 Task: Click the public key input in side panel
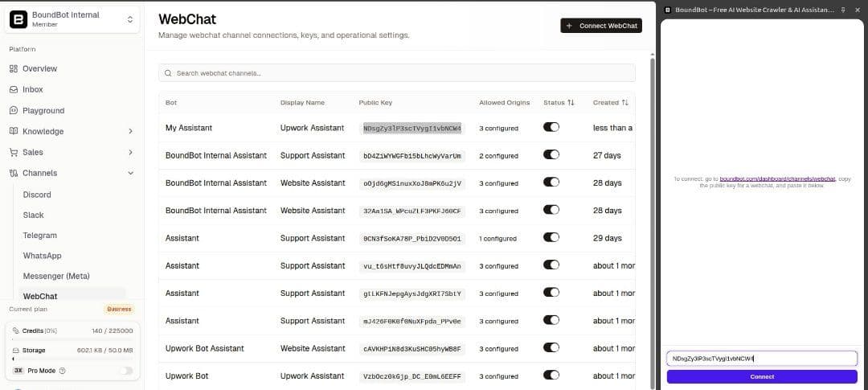[x=762, y=359]
